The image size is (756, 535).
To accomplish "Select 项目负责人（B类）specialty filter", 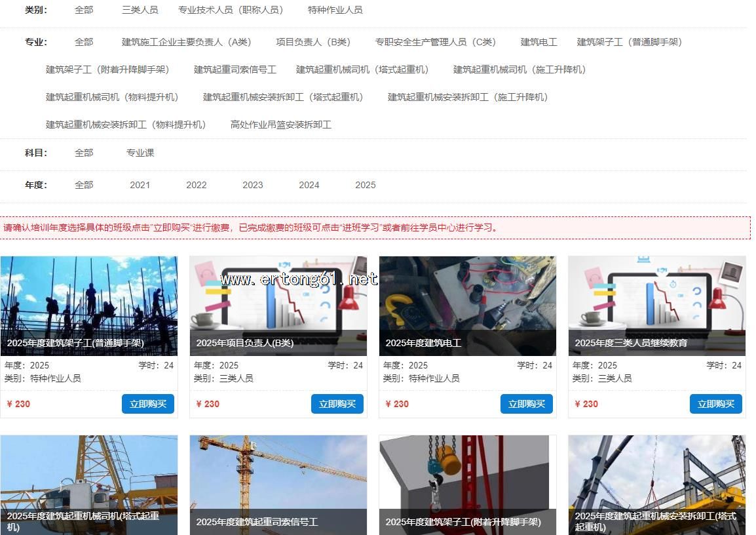I will 313,42.
